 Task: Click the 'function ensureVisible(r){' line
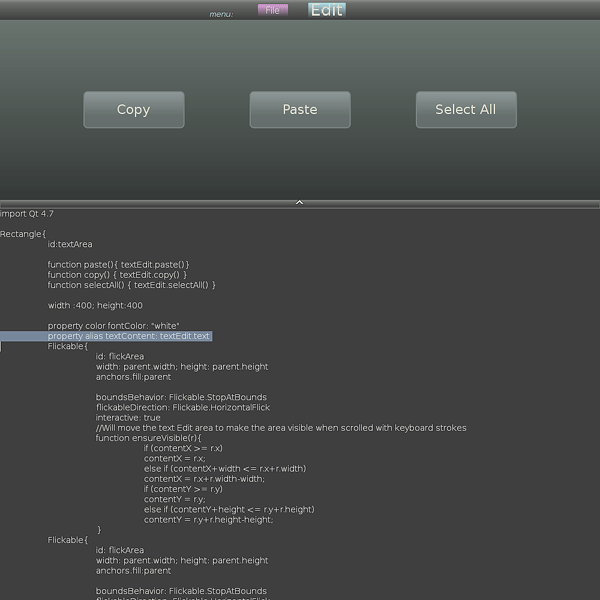[148, 438]
